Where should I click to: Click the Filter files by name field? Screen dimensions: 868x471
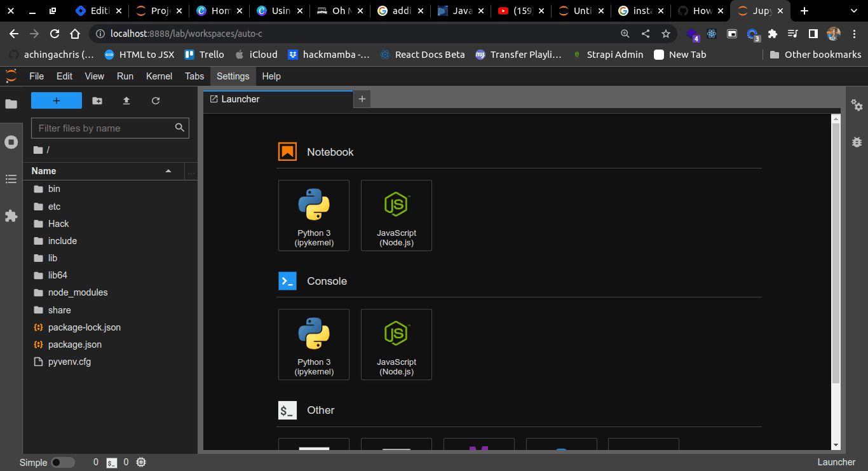click(x=110, y=128)
